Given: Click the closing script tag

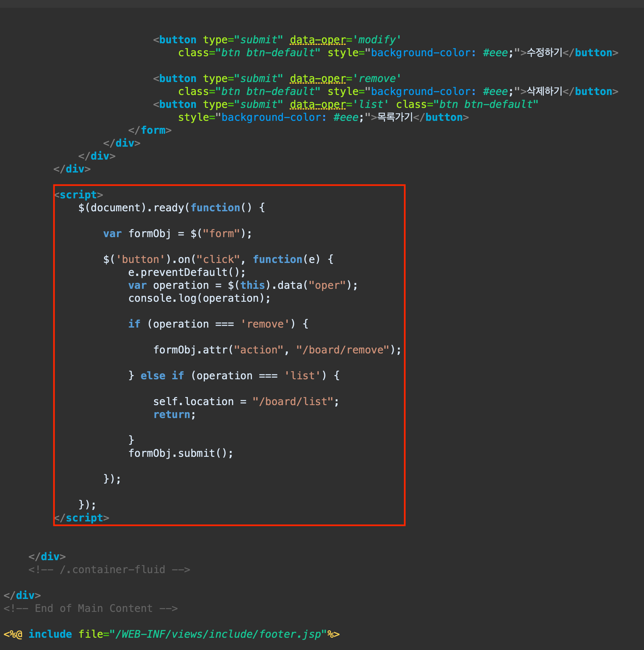Looking at the screenshot, I should tap(81, 518).
